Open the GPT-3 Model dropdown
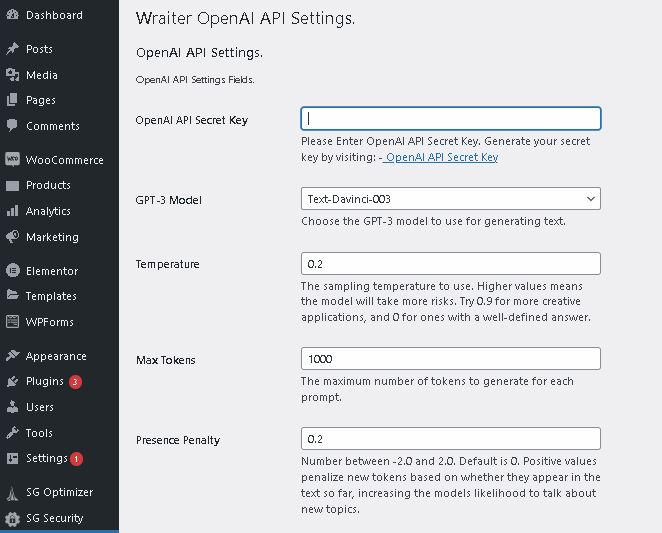Image resolution: width=662 pixels, height=533 pixels. tap(450, 199)
